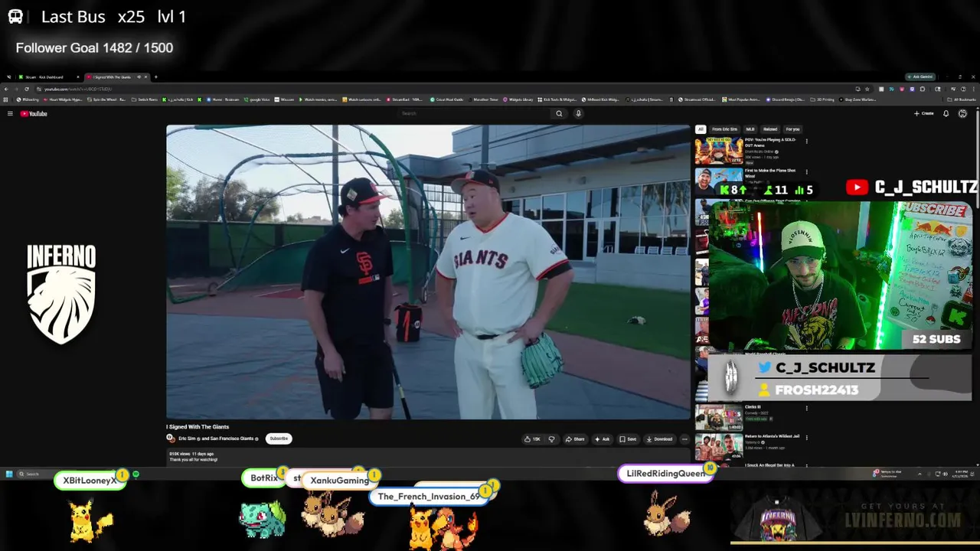Open options for Atlanta's Wildest Jail video
The width and height of the screenshot is (980, 551).
point(806,438)
